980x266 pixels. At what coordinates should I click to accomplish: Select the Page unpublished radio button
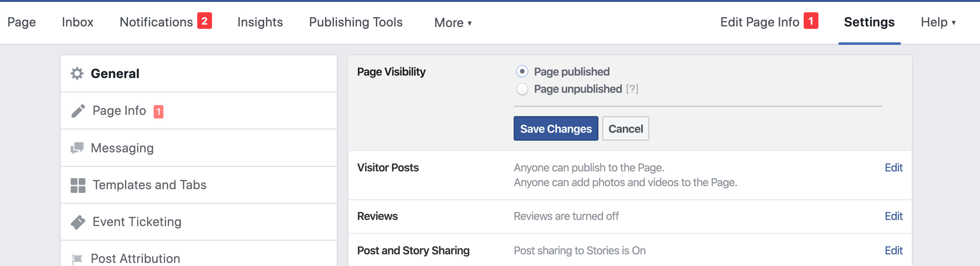pyautogui.click(x=522, y=89)
